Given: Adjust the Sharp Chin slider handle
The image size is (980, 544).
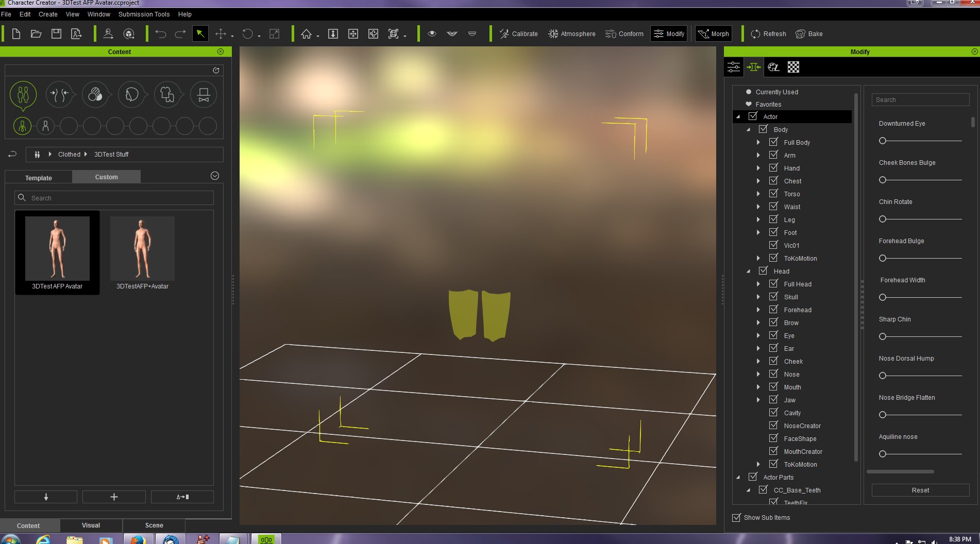Looking at the screenshot, I should click(x=883, y=336).
